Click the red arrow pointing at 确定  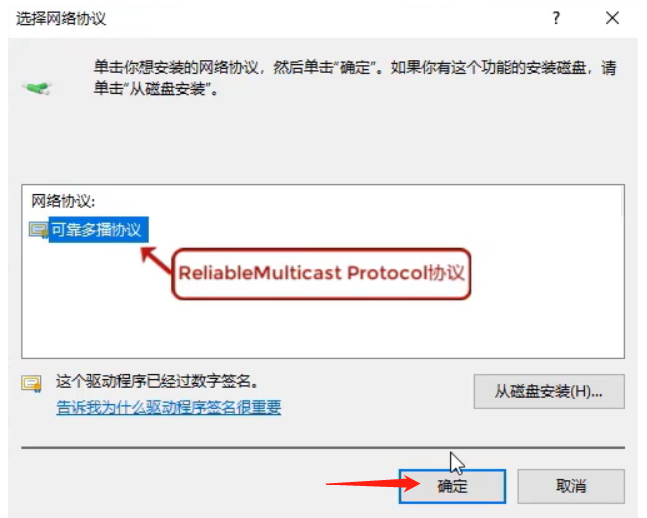point(373,483)
